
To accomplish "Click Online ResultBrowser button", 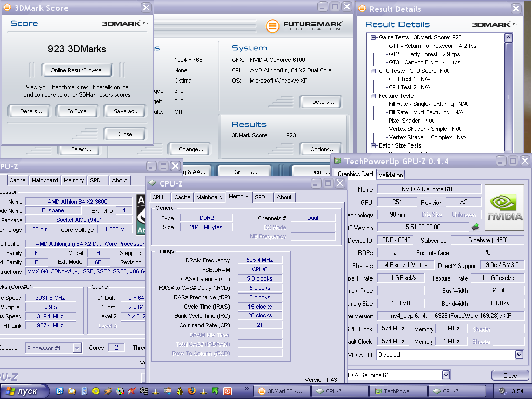I will (x=77, y=70).
